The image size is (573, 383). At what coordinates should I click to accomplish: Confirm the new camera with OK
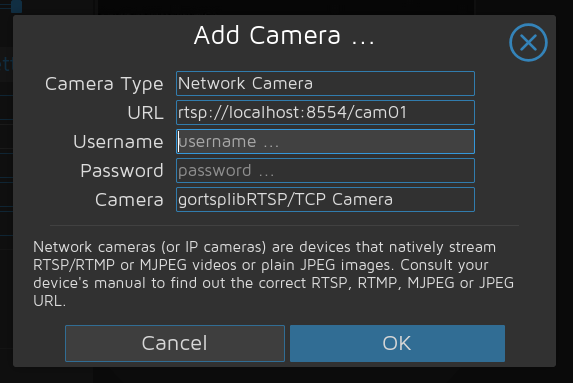tap(398, 344)
